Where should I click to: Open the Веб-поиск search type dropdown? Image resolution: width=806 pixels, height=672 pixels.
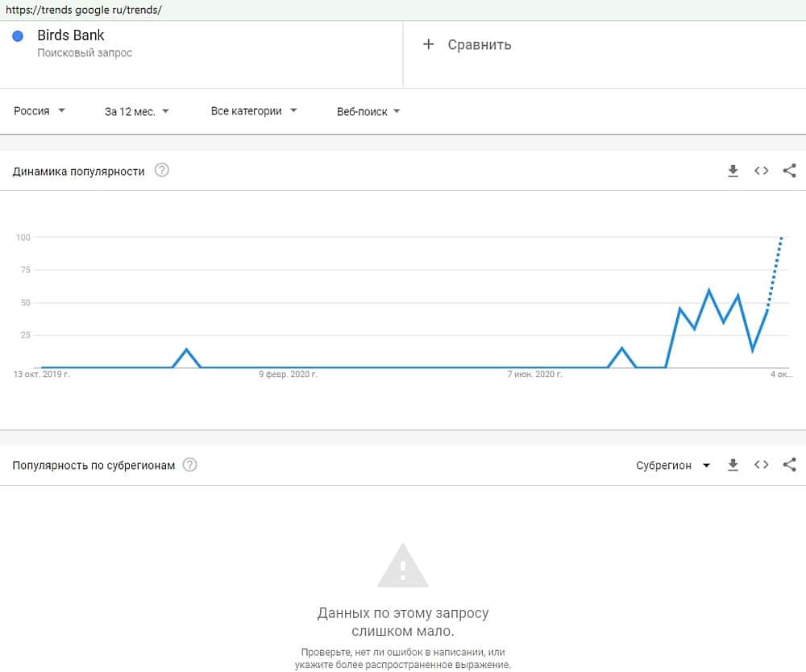pyautogui.click(x=368, y=111)
